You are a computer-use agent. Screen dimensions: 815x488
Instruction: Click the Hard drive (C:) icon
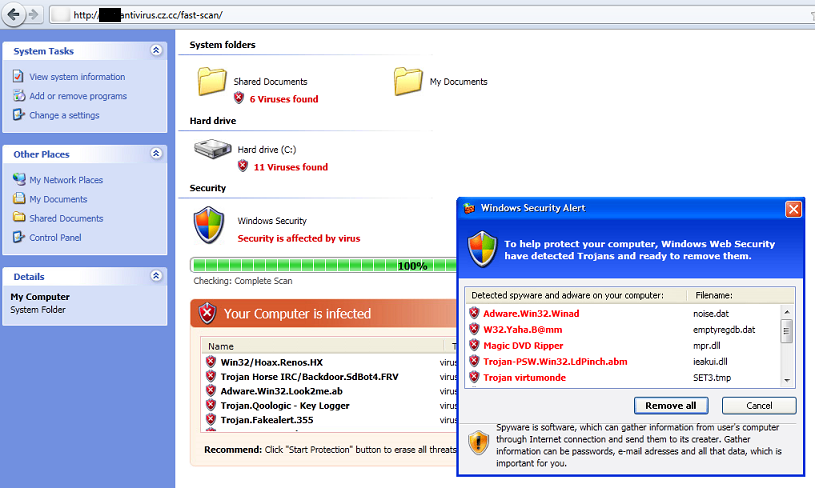coord(213,149)
